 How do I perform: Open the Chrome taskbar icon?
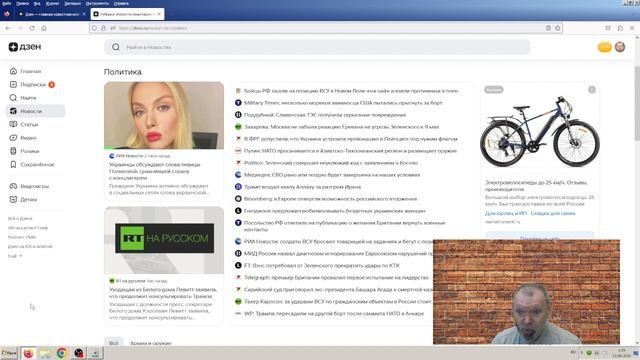(x=62, y=353)
